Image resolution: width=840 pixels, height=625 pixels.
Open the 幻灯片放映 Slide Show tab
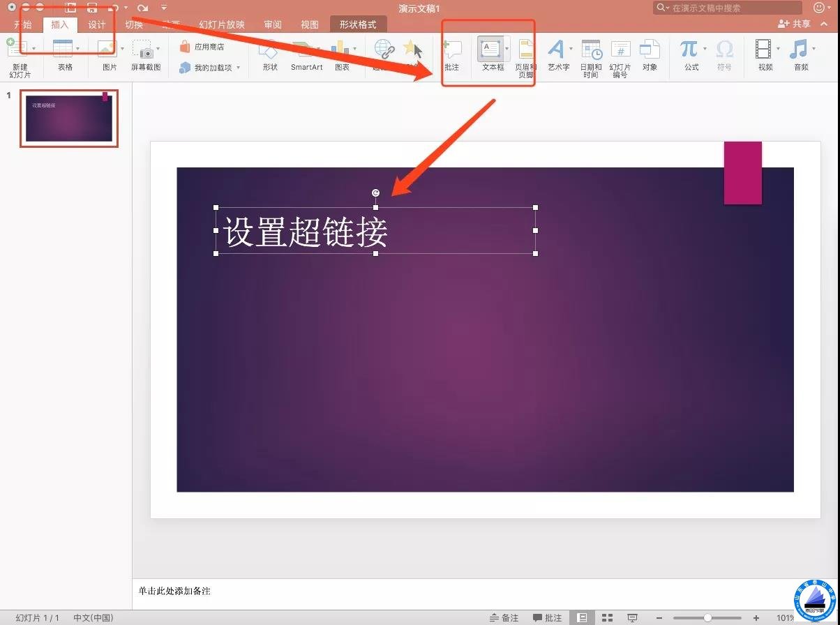tap(222, 24)
